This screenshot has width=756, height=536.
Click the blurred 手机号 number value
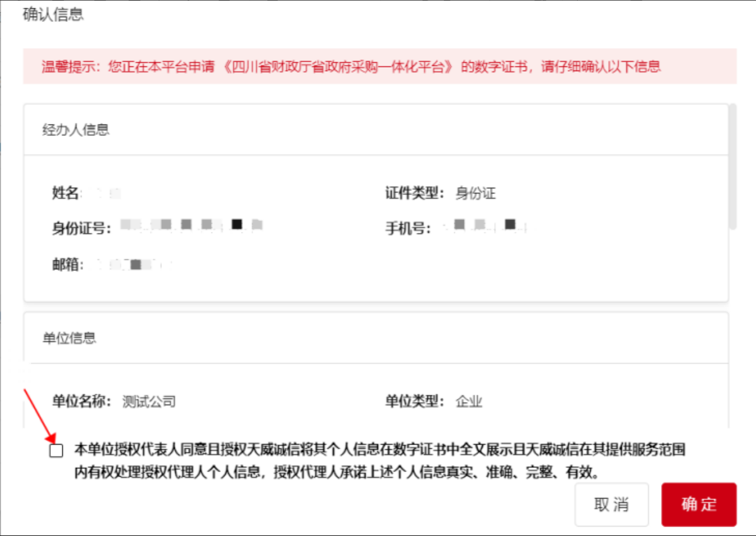click(x=485, y=226)
